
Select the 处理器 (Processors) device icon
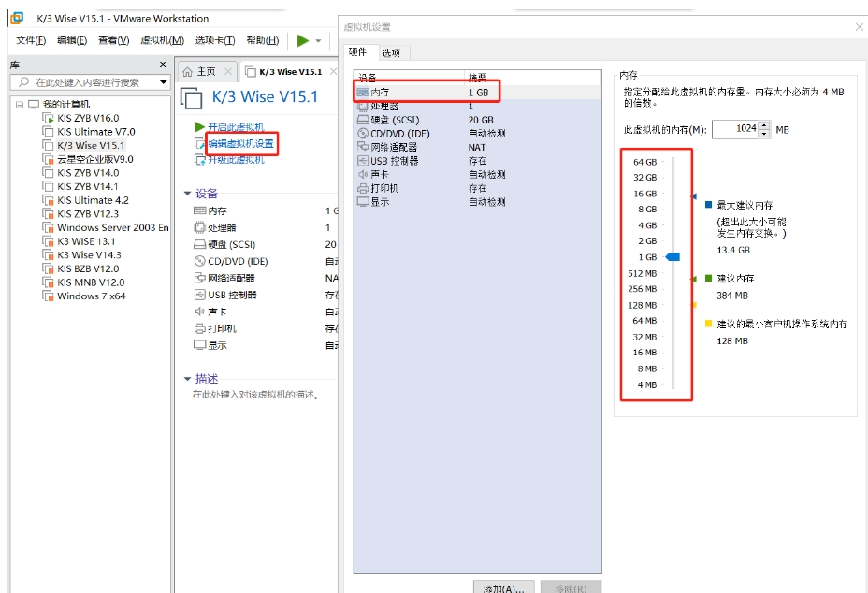(x=361, y=107)
